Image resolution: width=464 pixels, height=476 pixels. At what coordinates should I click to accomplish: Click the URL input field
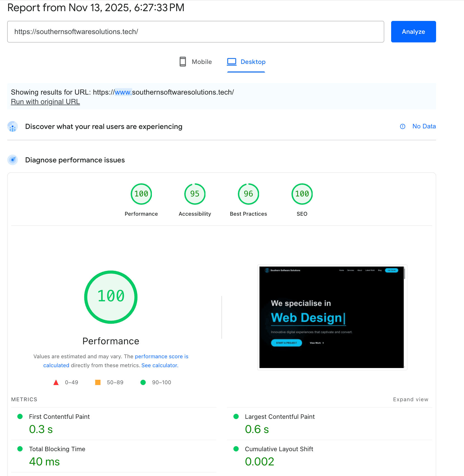[x=195, y=32]
